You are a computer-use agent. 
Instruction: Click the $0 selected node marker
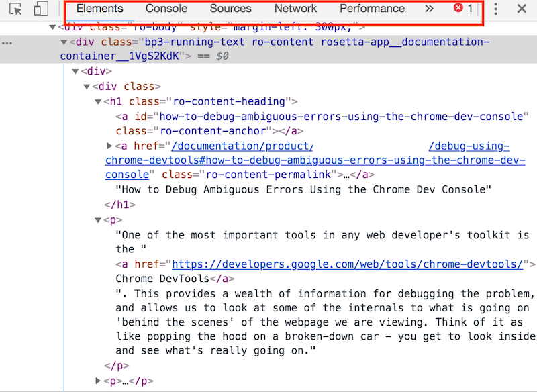click(222, 56)
